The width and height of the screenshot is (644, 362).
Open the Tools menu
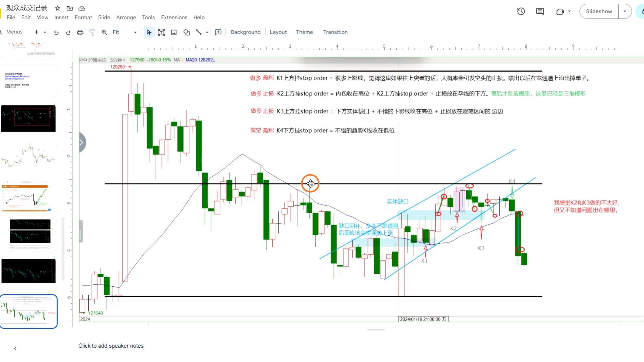point(148,17)
